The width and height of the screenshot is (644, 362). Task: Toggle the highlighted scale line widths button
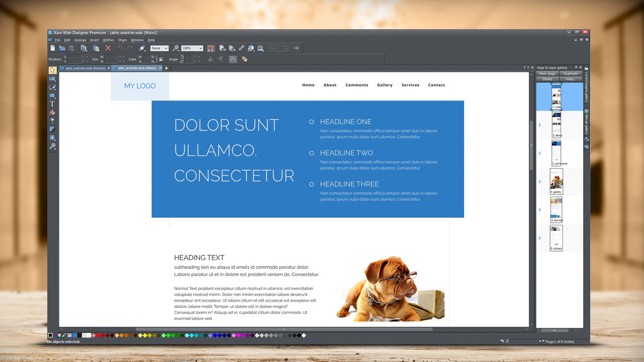pyautogui.click(x=232, y=59)
